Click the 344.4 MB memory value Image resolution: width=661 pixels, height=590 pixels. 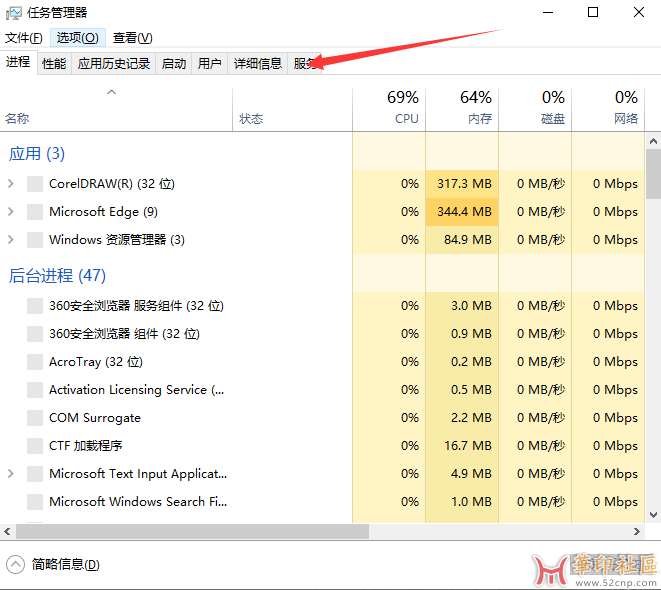[464, 212]
